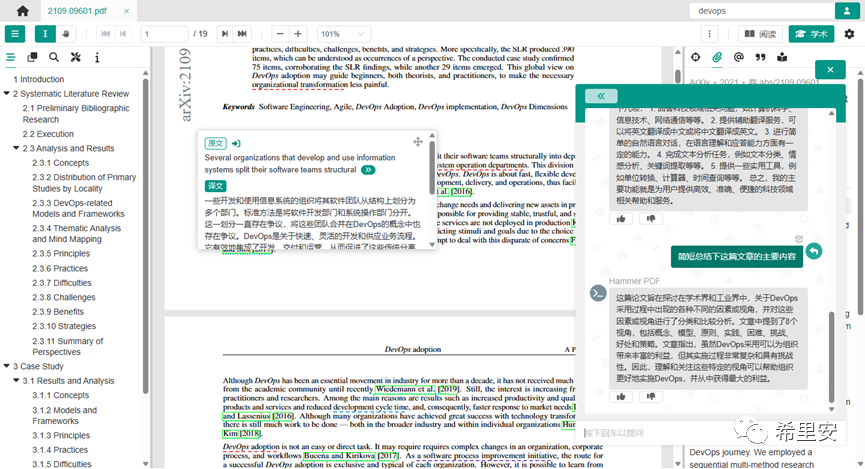865x469 pixels.
Task: Open the three-dot more options menu
Action: [x=709, y=34]
